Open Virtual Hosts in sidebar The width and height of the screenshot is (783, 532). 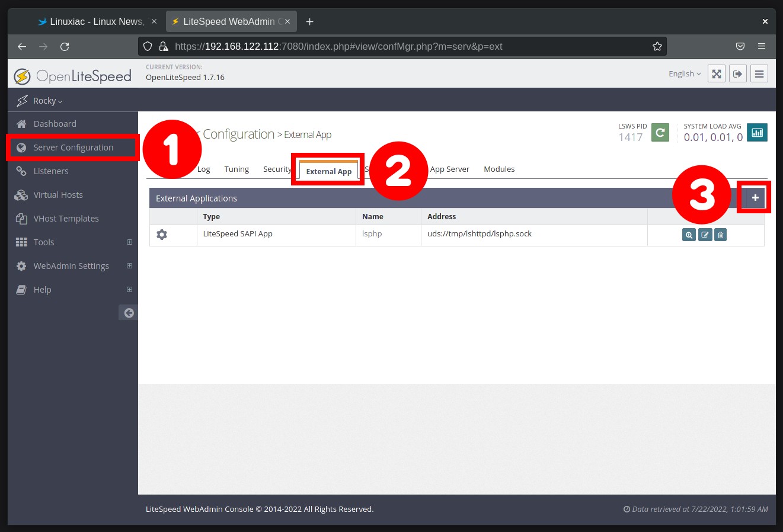(58, 195)
